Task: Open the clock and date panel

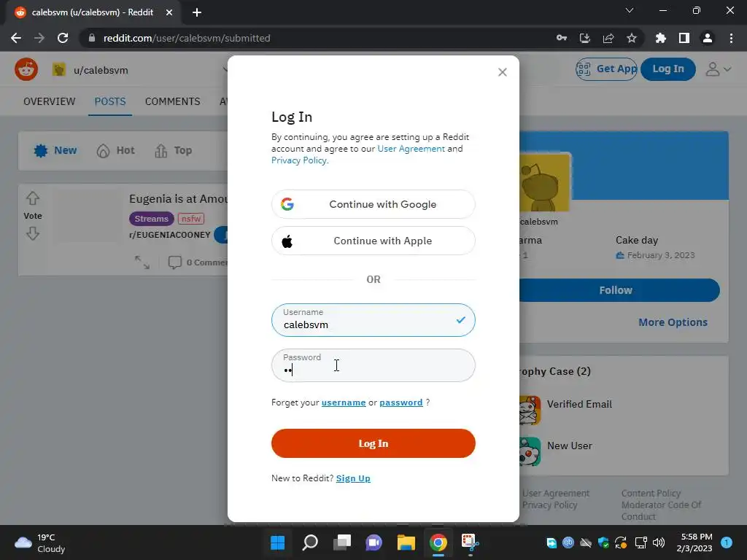Action: click(694, 542)
